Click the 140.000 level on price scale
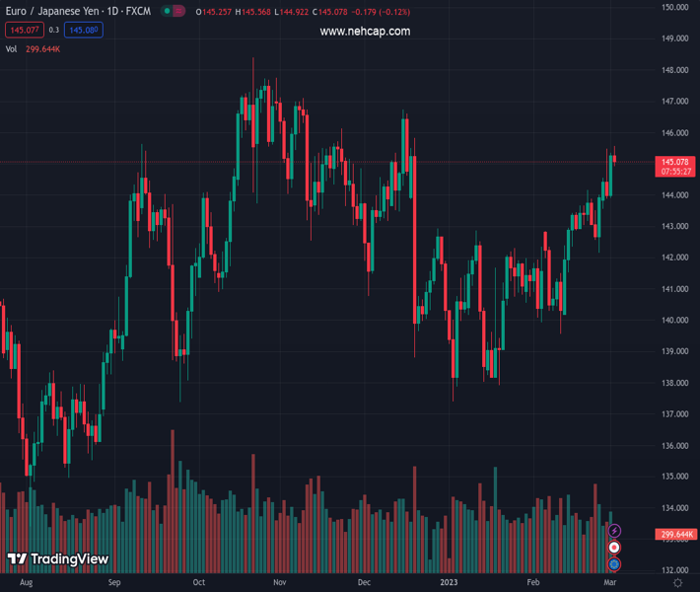 pyautogui.click(x=674, y=321)
